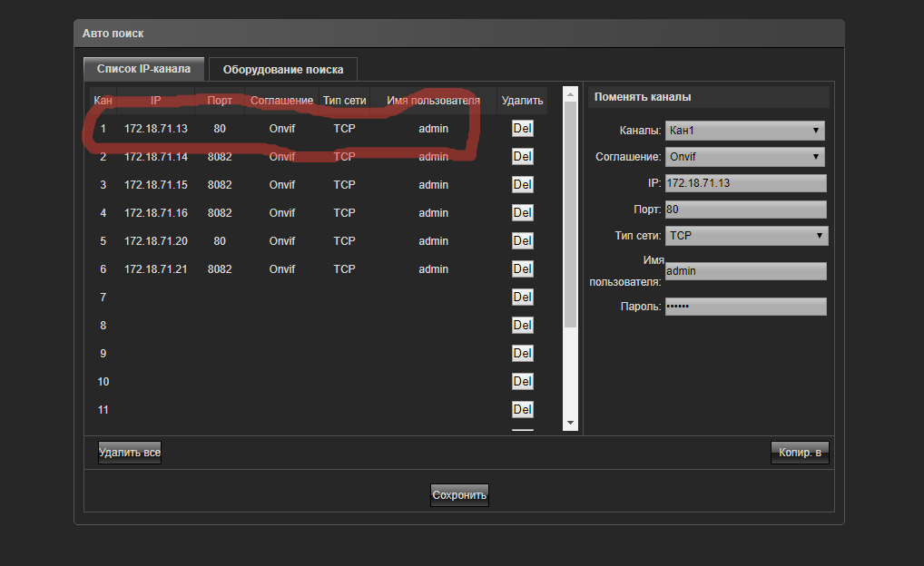Click the Имя пользователя field with admin
The height and width of the screenshot is (566, 924).
pyautogui.click(x=745, y=271)
